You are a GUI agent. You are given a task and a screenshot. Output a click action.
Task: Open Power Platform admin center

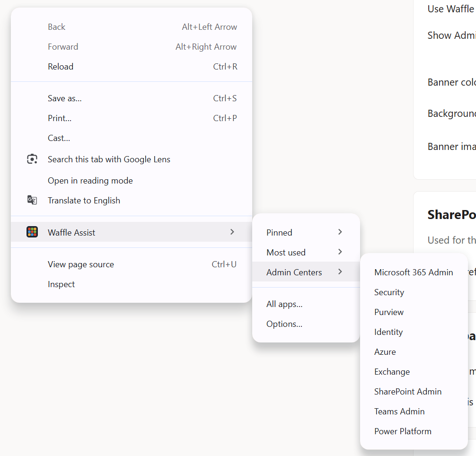point(414,431)
